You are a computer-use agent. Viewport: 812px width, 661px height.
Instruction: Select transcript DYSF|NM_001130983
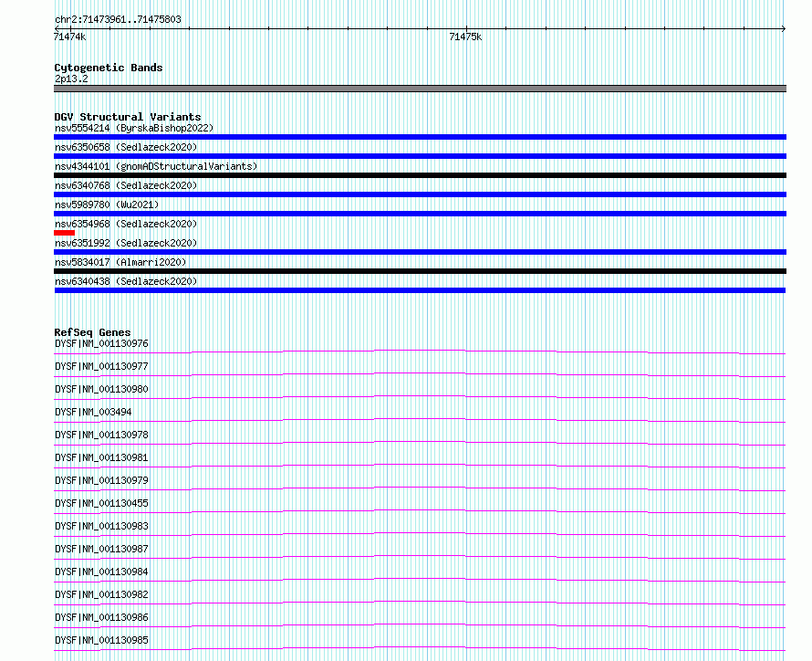101,526
